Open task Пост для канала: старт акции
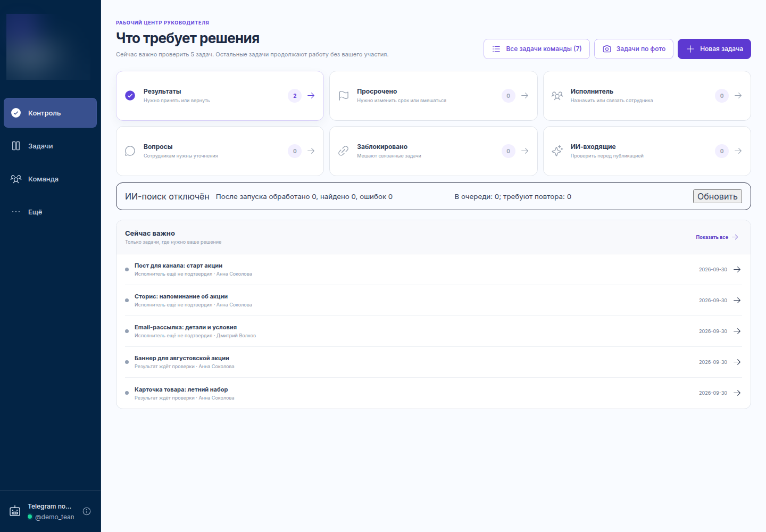 tap(434, 270)
